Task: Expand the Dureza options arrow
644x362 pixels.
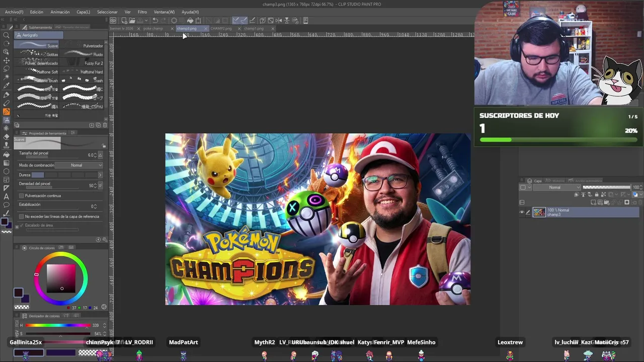Action: coord(100,175)
